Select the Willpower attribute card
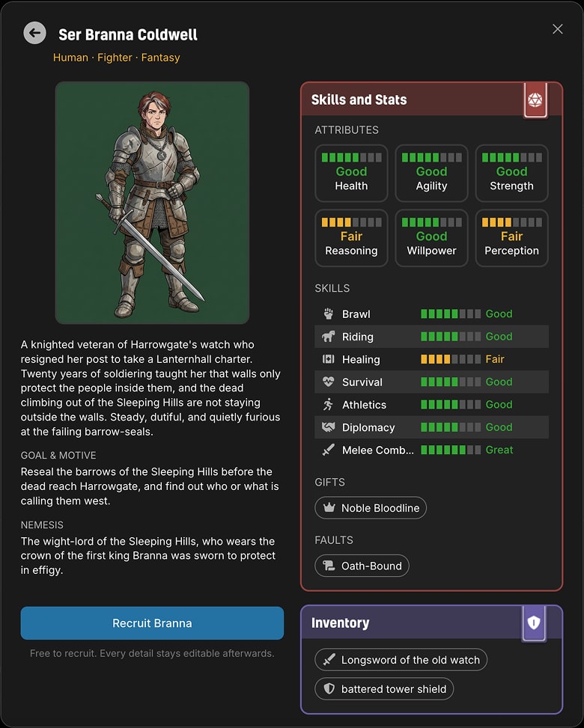 point(431,238)
